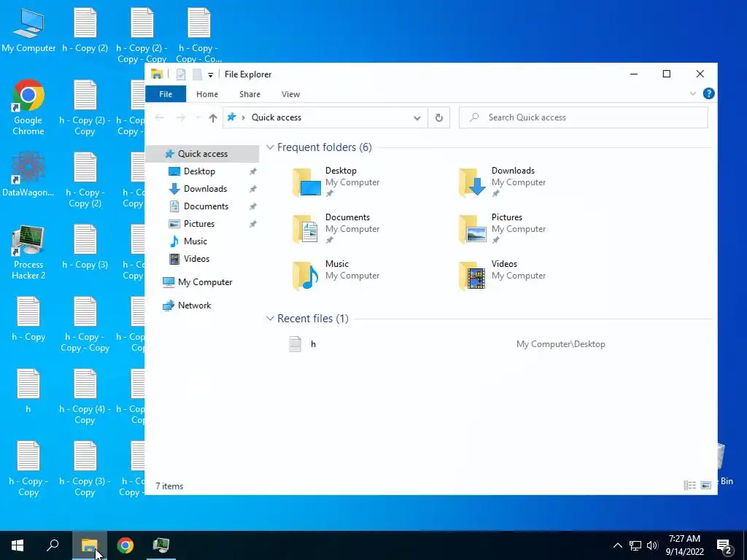Click the Properties icon in title bar toolbar
Image resolution: width=747 pixels, height=560 pixels.
click(181, 74)
